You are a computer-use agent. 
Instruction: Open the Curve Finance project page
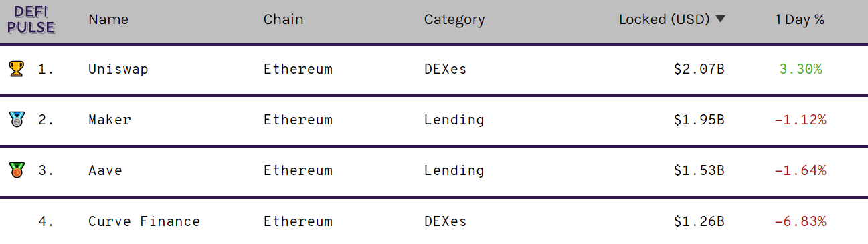click(x=145, y=221)
